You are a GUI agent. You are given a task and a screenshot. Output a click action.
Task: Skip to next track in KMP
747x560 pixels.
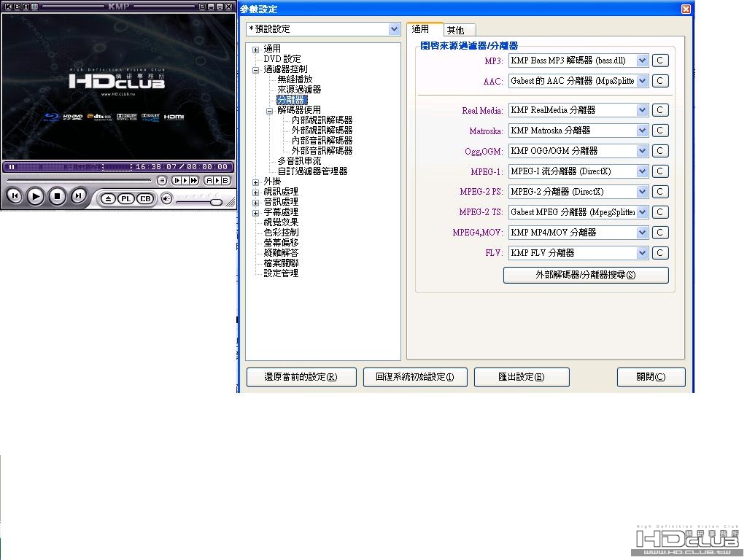click(x=78, y=195)
